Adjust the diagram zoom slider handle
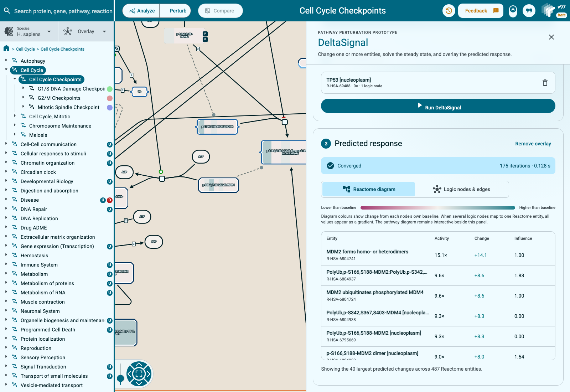This screenshot has height=392, width=570. pos(121,378)
